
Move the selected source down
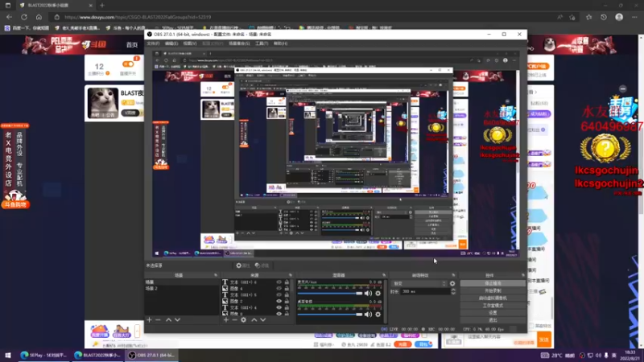click(x=263, y=319)
